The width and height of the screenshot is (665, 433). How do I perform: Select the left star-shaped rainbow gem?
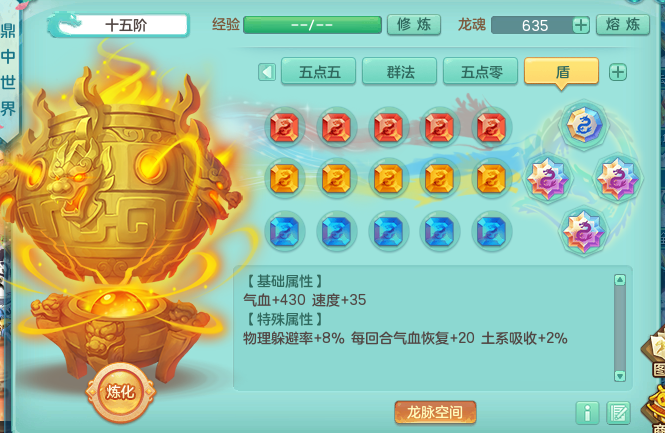click(x=548, y=178)
